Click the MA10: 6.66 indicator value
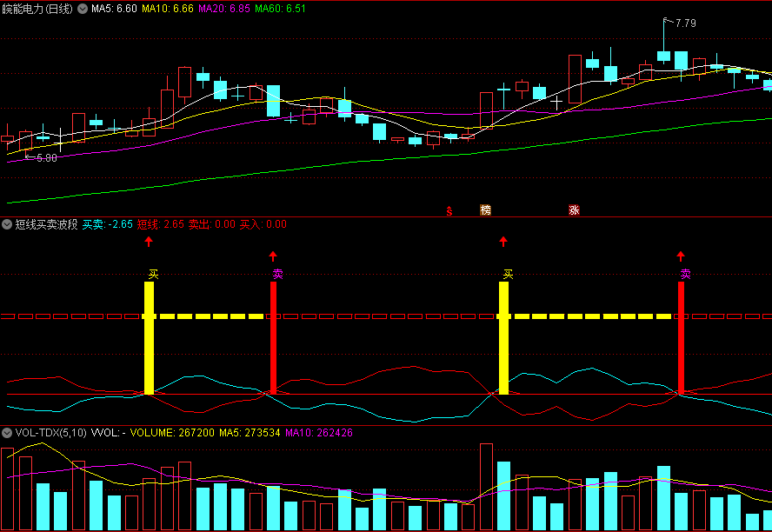 [168, 9]
